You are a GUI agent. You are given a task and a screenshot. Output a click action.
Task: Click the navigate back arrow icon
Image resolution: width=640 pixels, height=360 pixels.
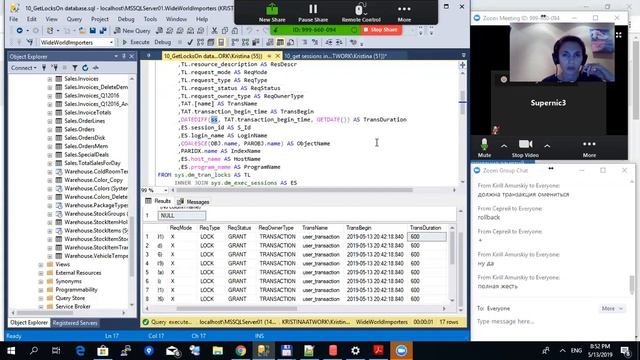(19, 31)
